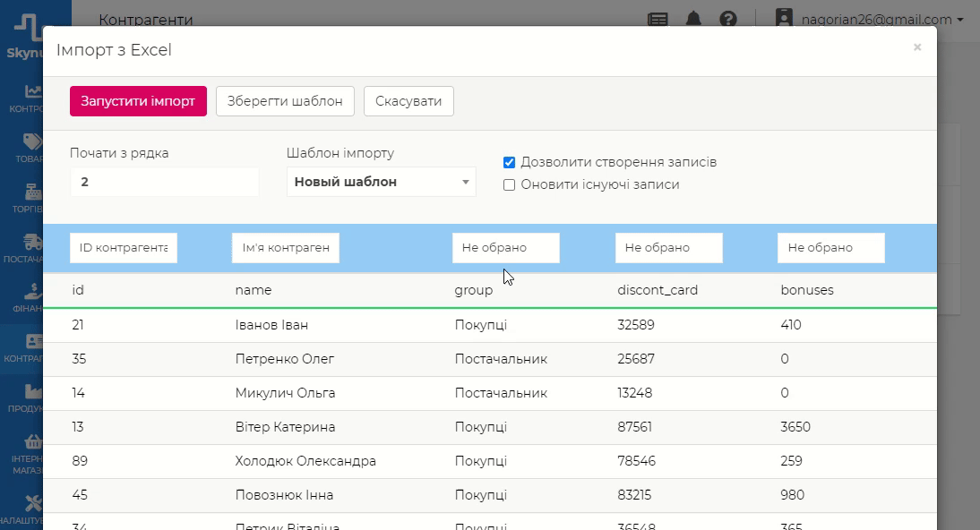
Task: Open the help question mark icon
Action: click(x=728, y=19)
